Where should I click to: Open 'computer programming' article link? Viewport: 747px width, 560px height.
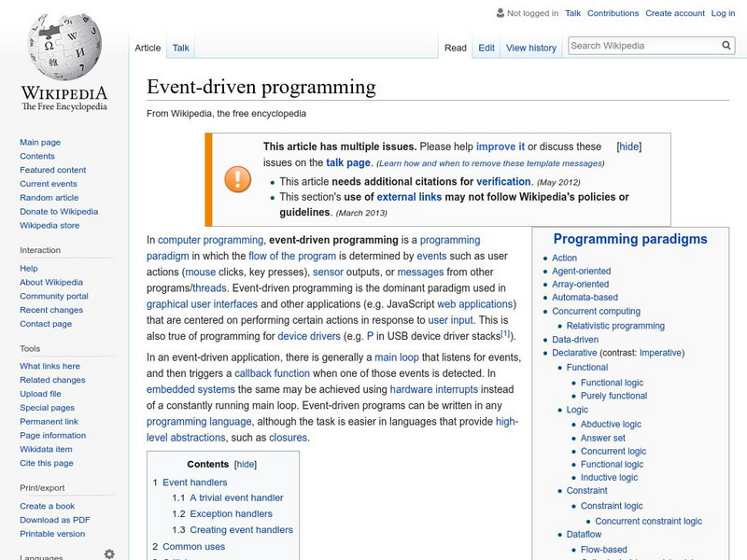click(211, 240)
